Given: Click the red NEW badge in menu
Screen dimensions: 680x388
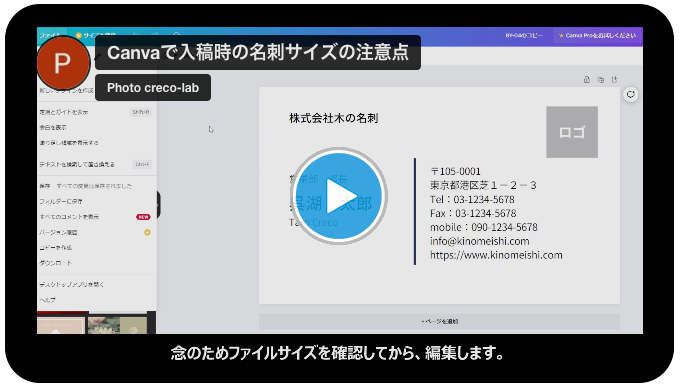Looking at the screenshot, I should coord(143,217).
